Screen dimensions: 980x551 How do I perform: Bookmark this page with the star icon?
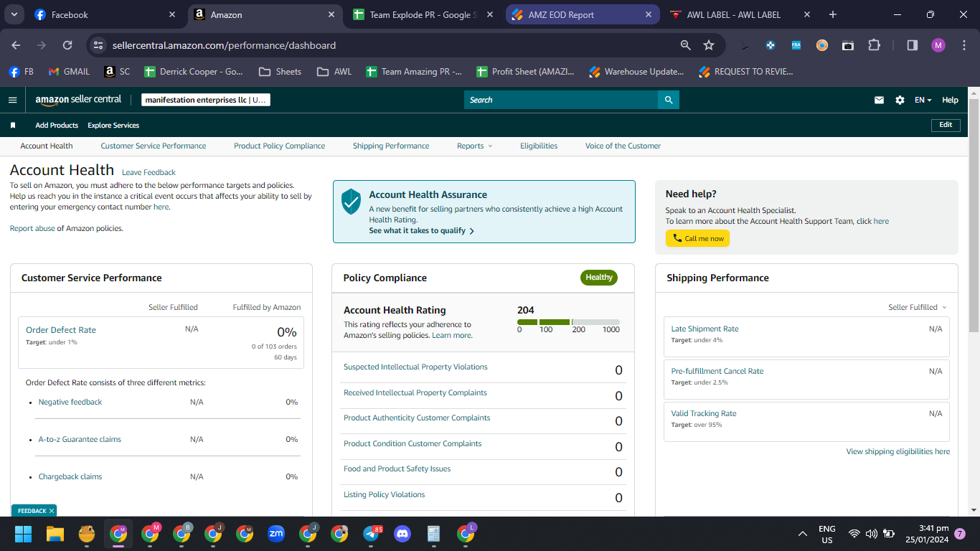[709, 45]
